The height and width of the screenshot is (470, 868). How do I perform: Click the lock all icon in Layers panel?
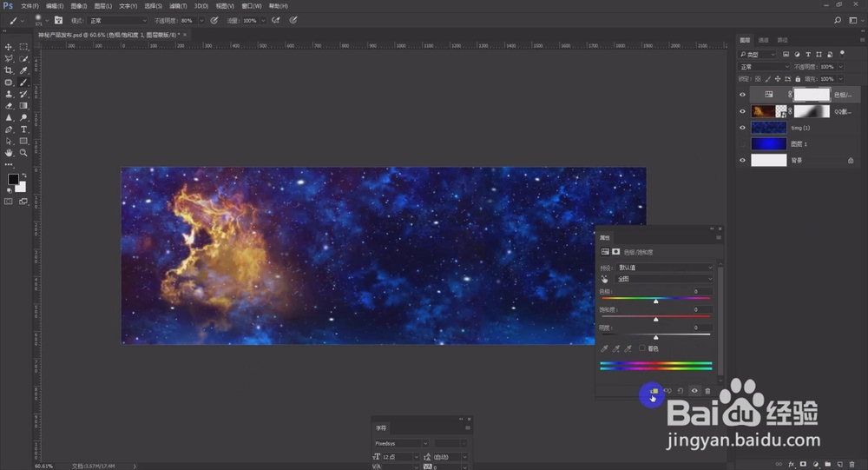[x=798, y=79]
